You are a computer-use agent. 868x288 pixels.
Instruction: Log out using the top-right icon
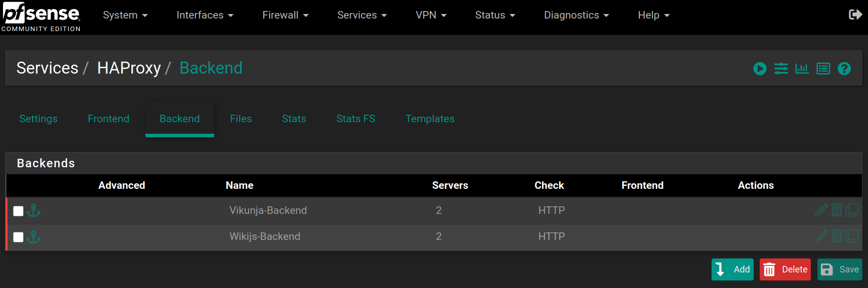(855, 15)
